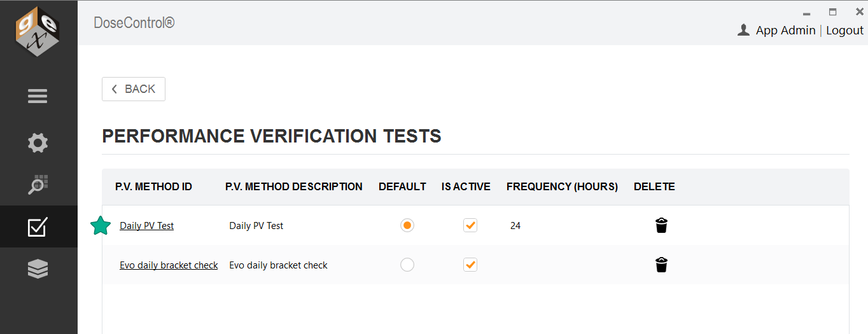Open the settings gear in sidebar

[38, 143]
